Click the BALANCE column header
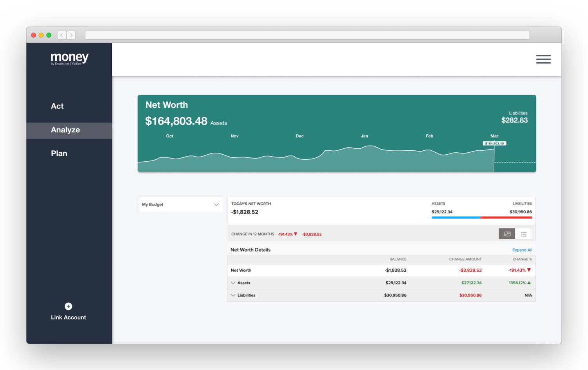The image size is (588, 370). coord(398,259)
